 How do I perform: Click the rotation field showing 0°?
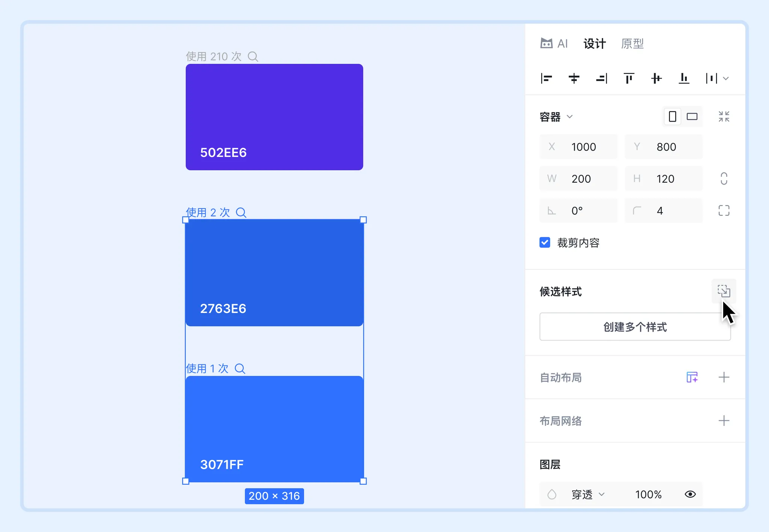(578, 210)
